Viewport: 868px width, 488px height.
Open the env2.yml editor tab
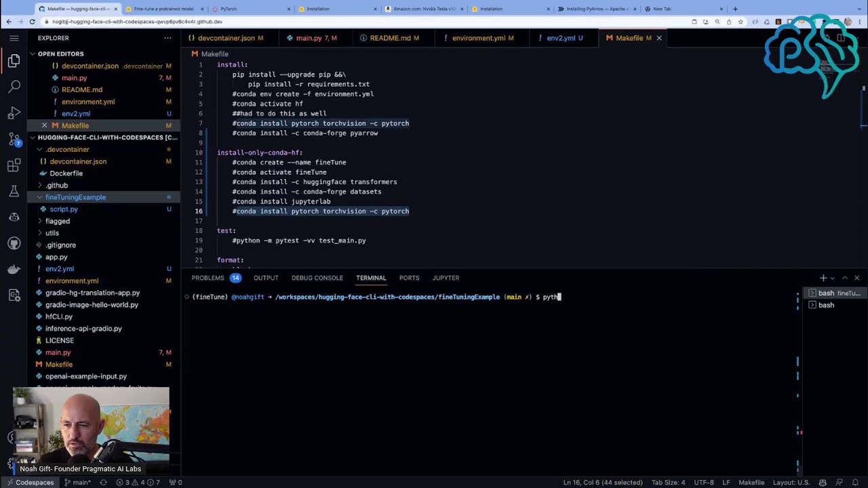(x=564, y=38)
